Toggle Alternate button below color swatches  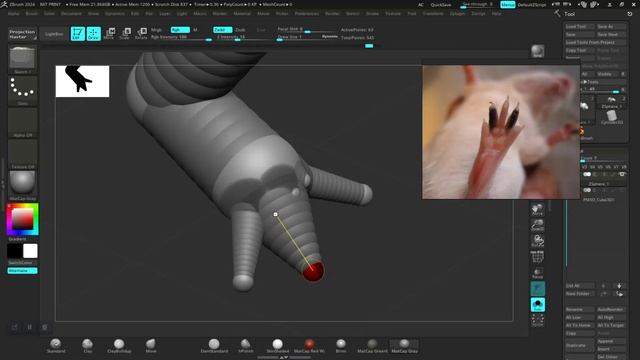[x=22, y=271]
